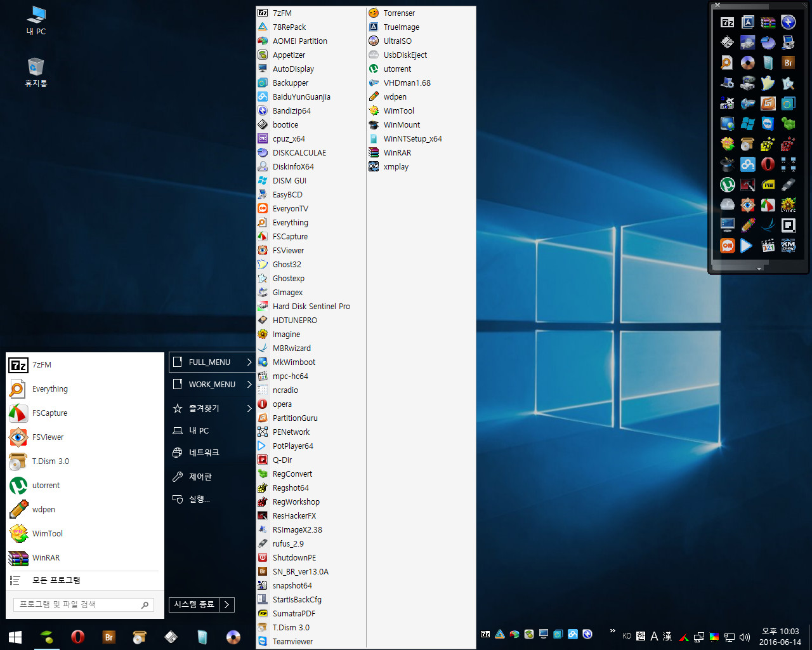Open the 휴지통 recycle bin desktop icon
Image resolution: width=812 pixels, height=650 pixels.
(36, 72)
